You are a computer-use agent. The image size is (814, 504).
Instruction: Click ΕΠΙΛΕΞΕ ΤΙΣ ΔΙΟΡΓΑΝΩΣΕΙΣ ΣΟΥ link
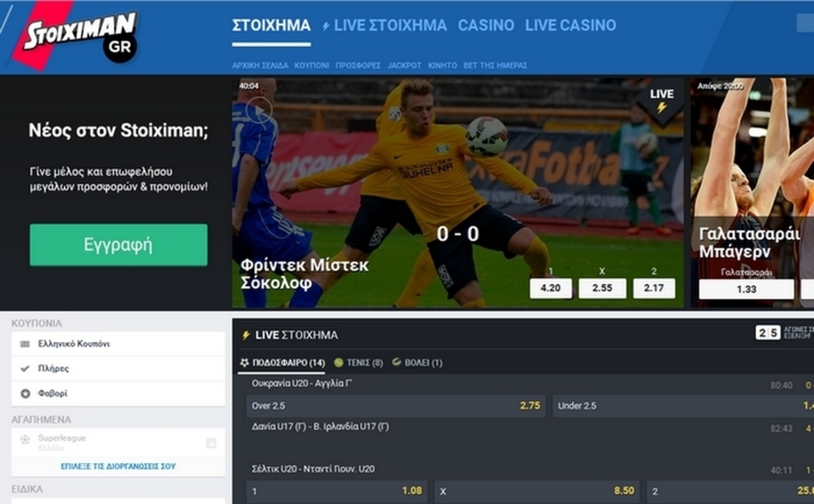pos(118,466)
